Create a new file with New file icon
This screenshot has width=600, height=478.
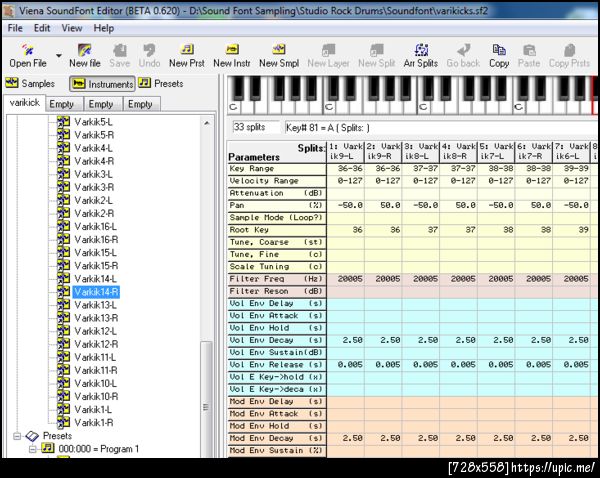click(x=85, y=55)
